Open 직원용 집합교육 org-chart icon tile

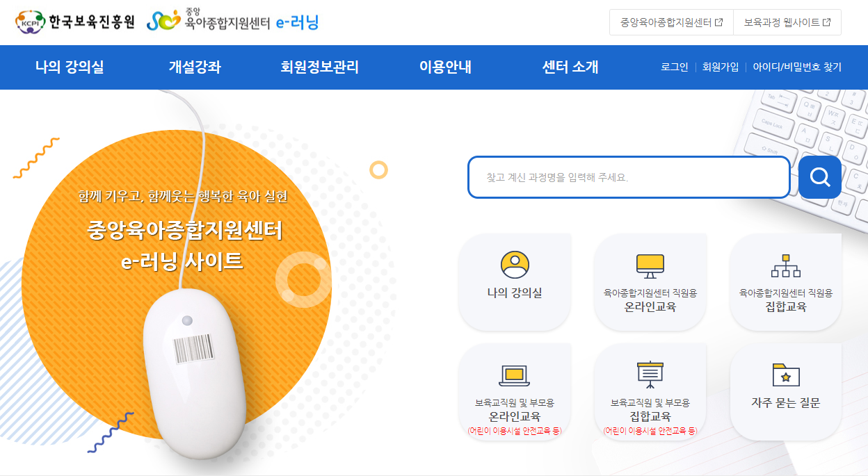pyautogui.click(x=786, y=265)
